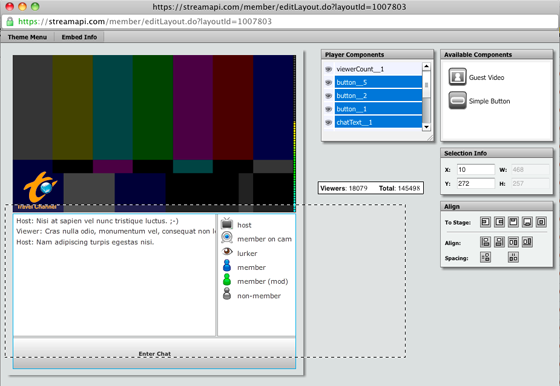Click 'lurker' in user list
Image resolution: width=560 pixels, height=386 pixels.
click(x=247, y=253)
